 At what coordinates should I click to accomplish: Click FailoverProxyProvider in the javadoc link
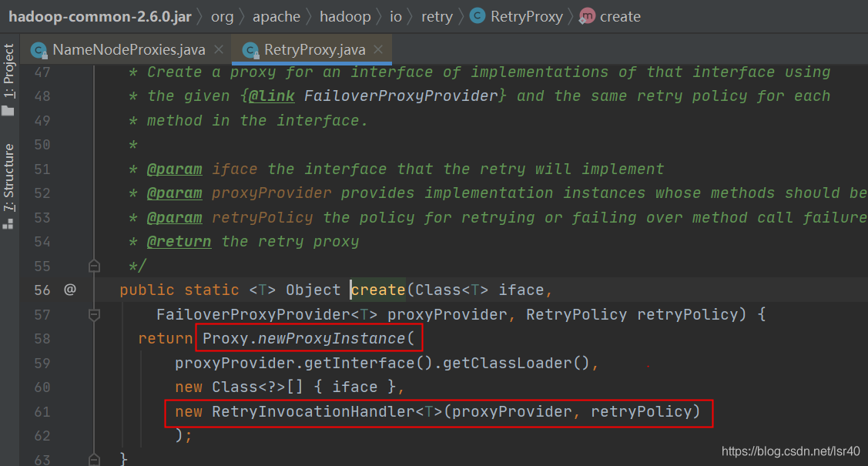coord(400,96)
